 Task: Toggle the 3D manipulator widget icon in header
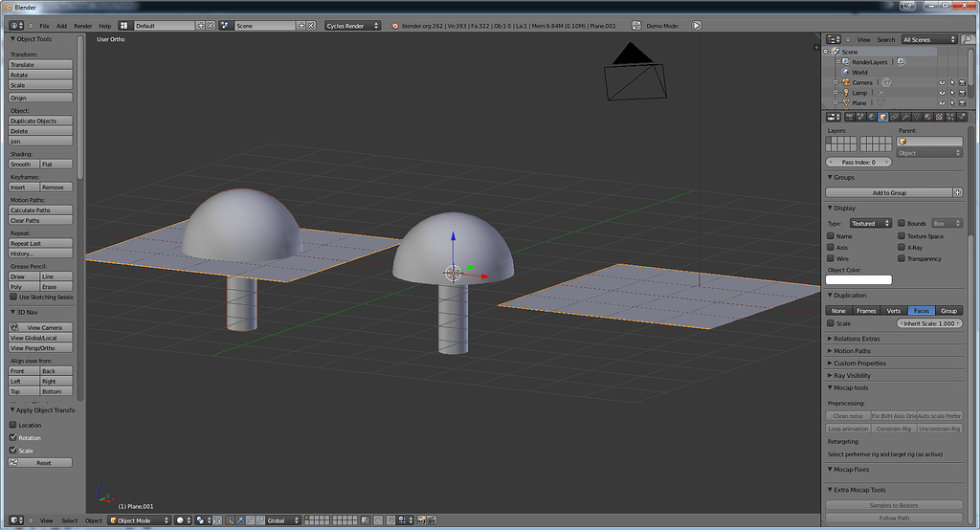coord(230,520)
